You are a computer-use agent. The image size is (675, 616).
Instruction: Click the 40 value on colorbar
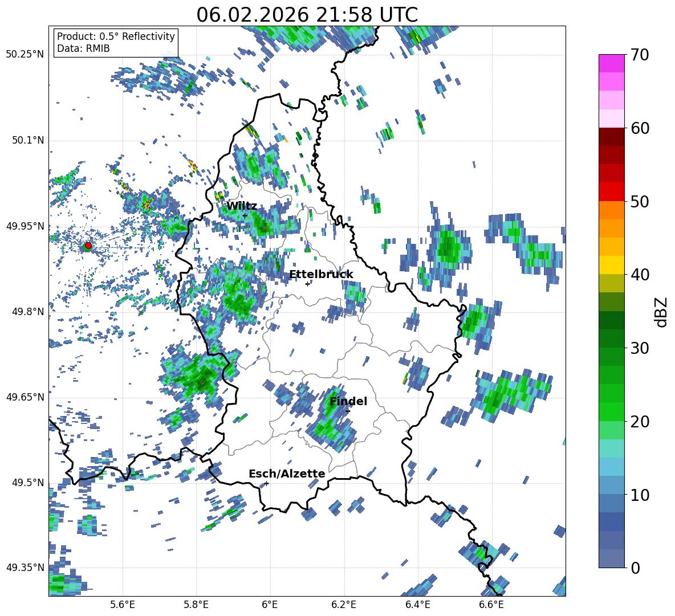click(x=640, y=275)
